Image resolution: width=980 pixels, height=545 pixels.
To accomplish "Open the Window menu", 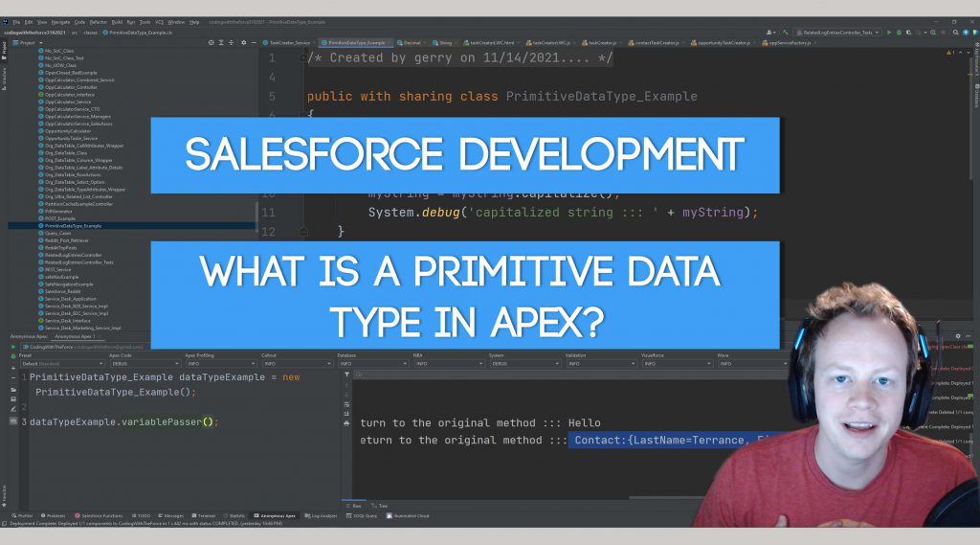I will click(x=176, y=22).
